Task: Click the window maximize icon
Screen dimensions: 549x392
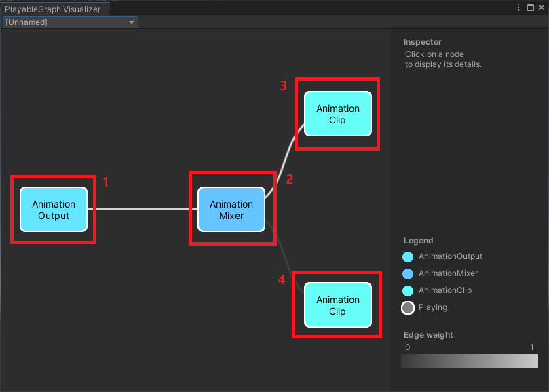Action: 531,7
